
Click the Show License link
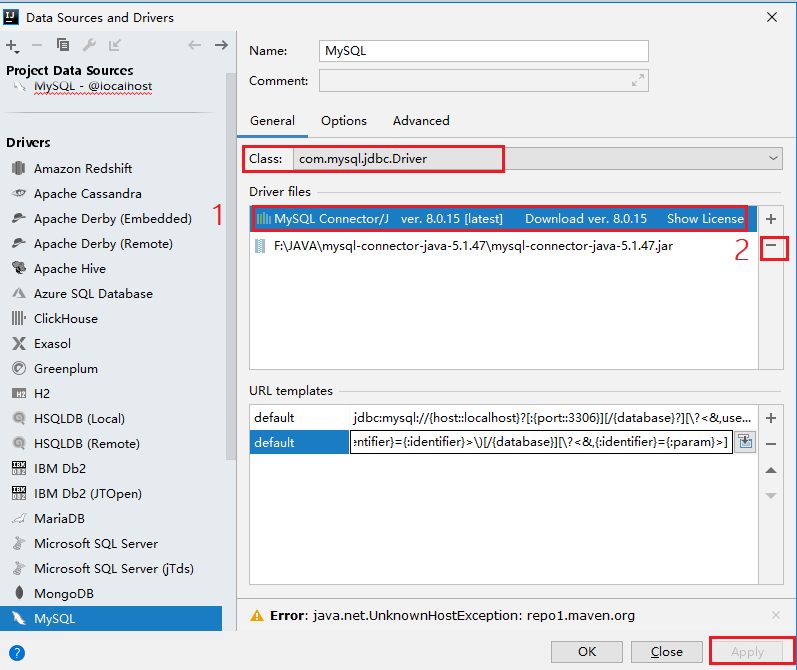coord(705,219)
